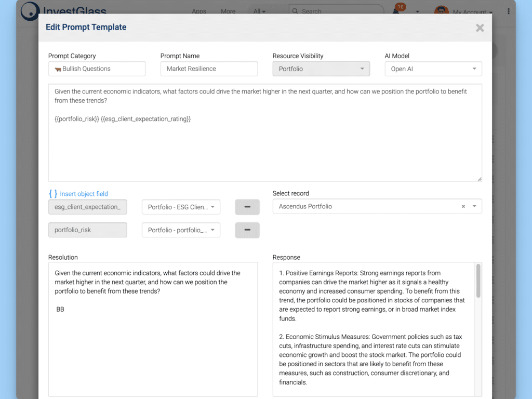Close the Edit Prompt Template dialog
The height and width of the screenshot is (399, 532).
(480, 28)
